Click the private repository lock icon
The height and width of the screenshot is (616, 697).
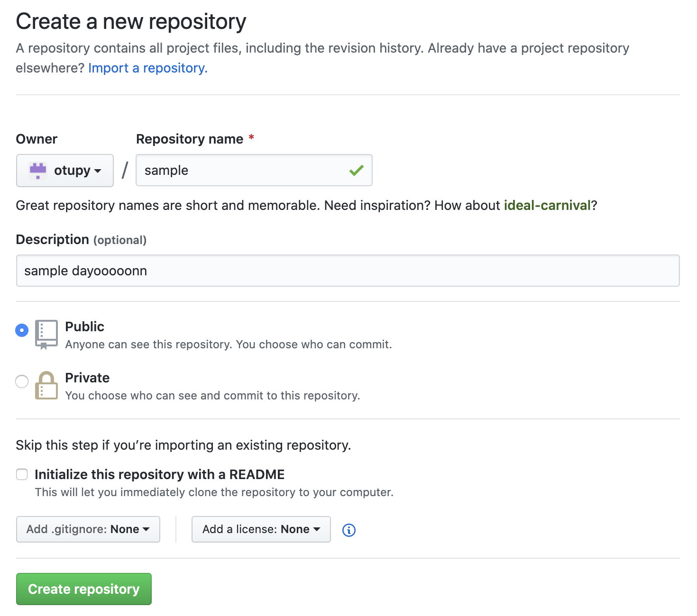point(46,386)
